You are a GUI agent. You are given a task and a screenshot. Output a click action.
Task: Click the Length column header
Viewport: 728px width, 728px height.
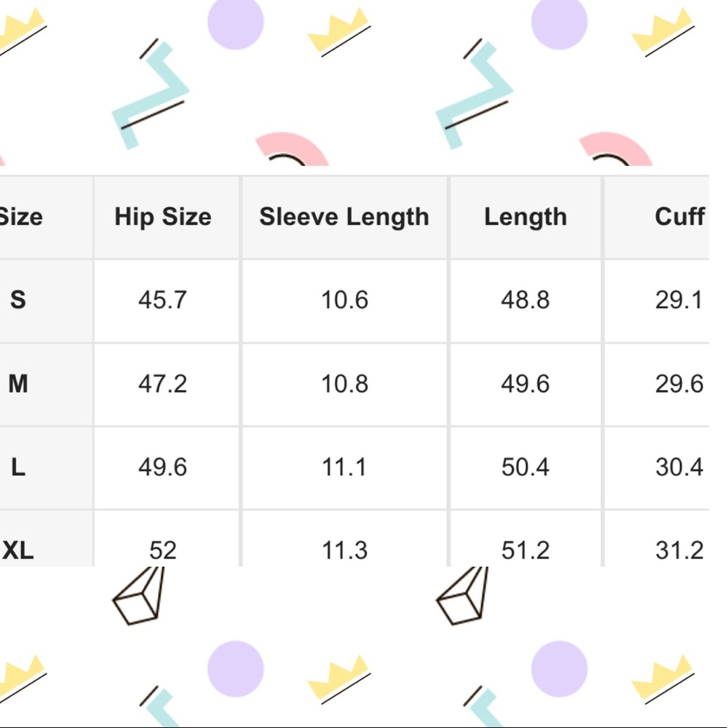525,217
